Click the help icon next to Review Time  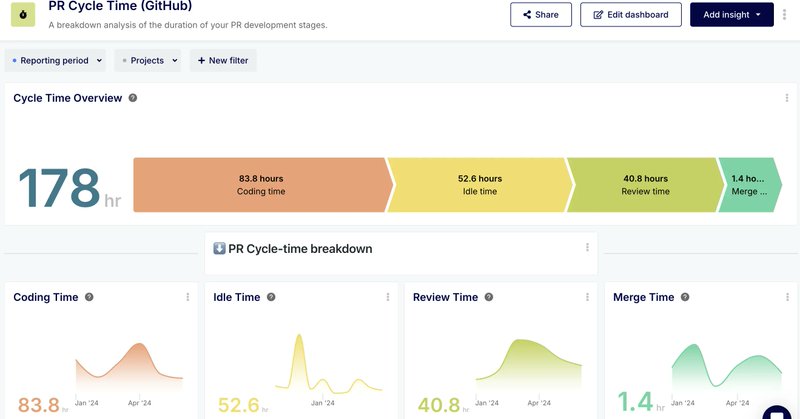click(489, 297)
